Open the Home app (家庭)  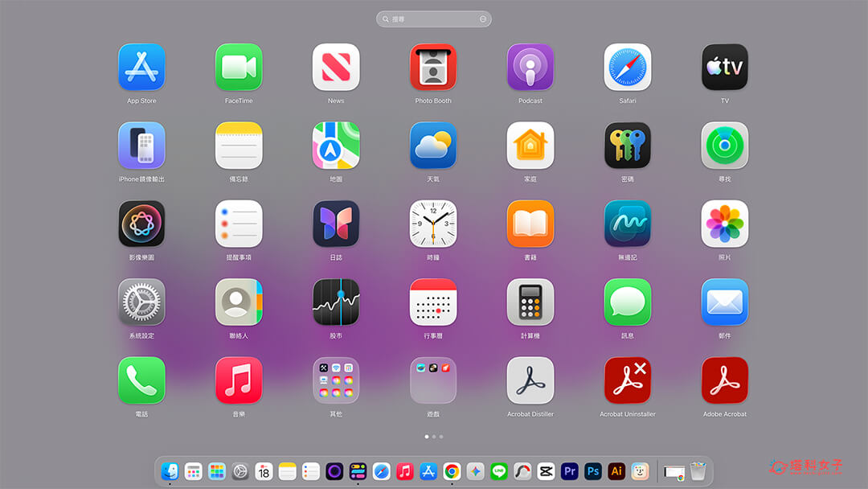(x=530, y=146)
